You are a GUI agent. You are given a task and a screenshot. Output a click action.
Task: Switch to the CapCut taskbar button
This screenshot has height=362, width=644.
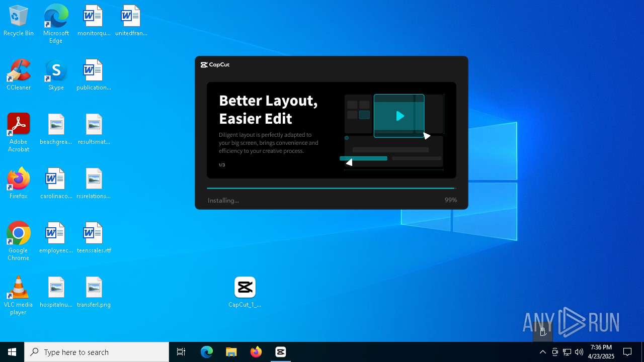pyautogui.click(x=281, y=352)
